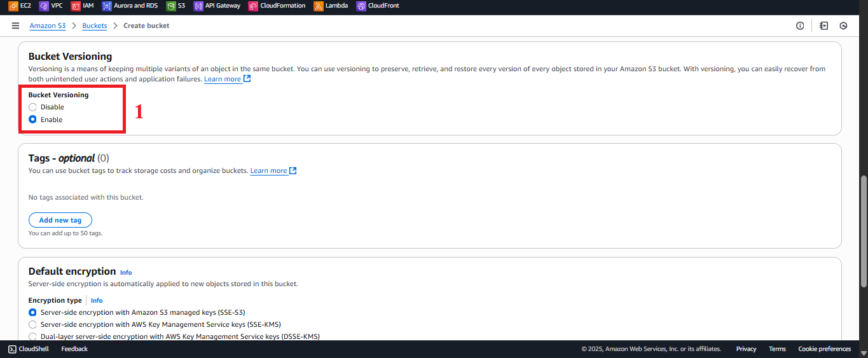This screenshot has width=868, height=358.
Task: Open Info link next to Default encryption
Action: click(x=126, y=272)
